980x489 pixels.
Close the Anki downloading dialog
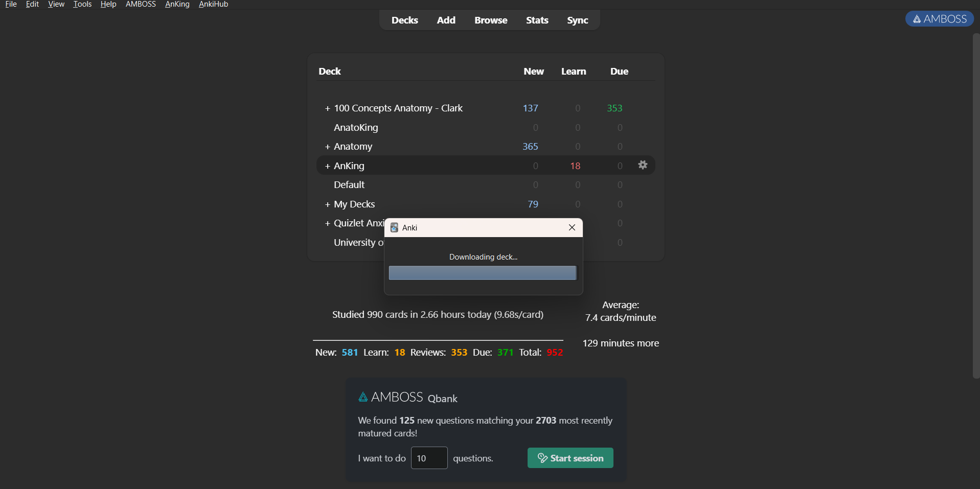click(x=572, y=228)
